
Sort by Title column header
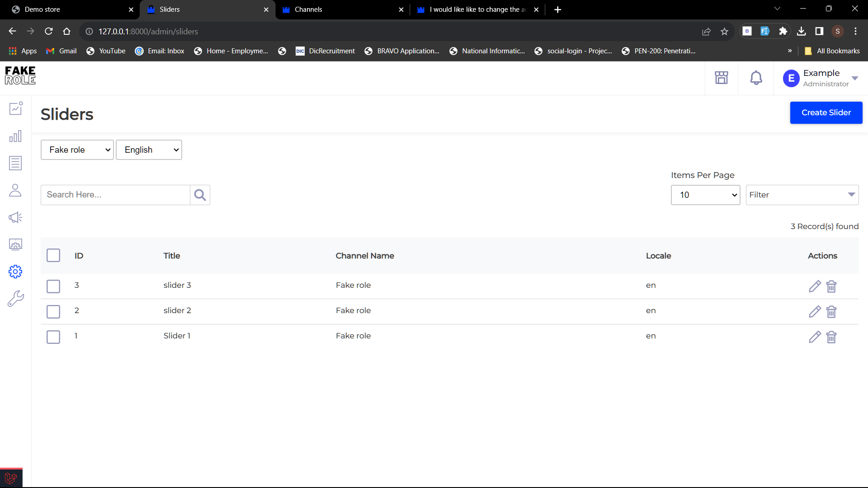pyautogui.click(x=172, y=256)
